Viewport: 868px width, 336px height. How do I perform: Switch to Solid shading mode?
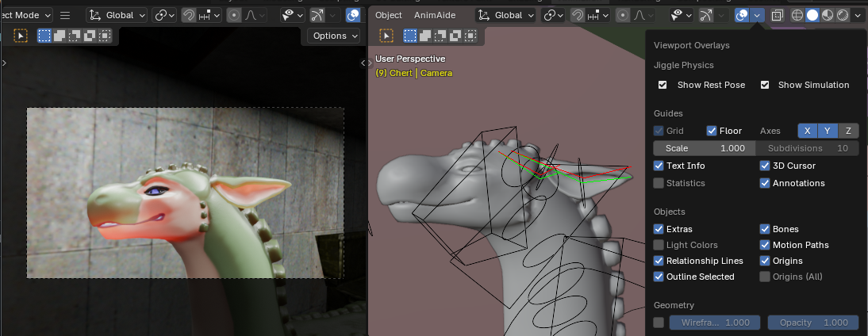tap(812, 16)
